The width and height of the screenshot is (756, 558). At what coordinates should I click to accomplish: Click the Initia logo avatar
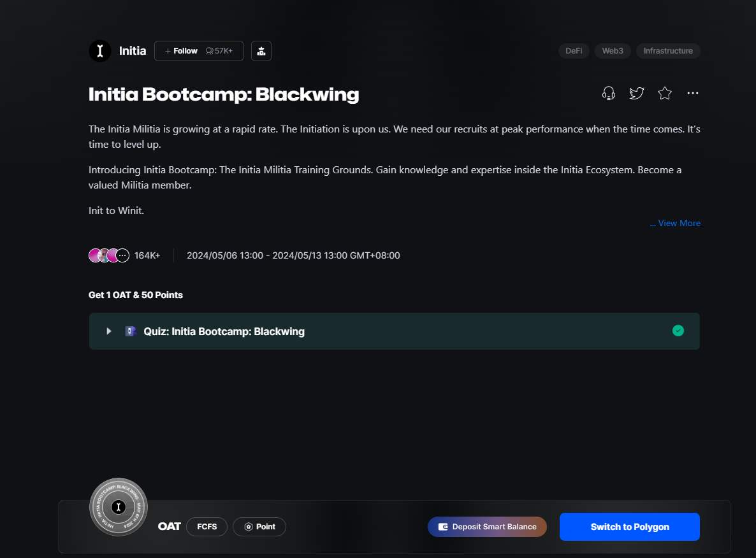(100, 51)
